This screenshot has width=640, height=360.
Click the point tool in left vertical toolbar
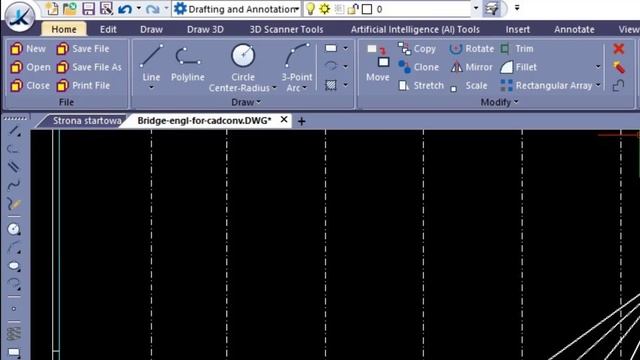coord(14,309)
